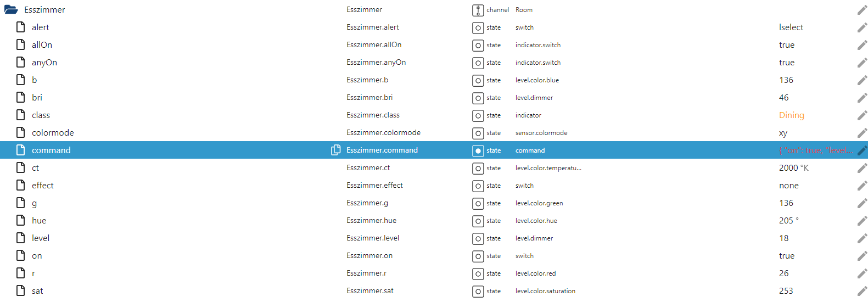868x302 pixels.
Task: Click the state icon in the command row
Action: (478, 150)
